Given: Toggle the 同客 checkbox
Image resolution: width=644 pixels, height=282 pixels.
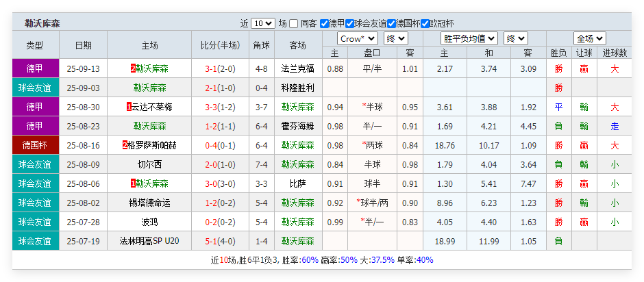Looking at the screenshot, I should coord(294,23).
